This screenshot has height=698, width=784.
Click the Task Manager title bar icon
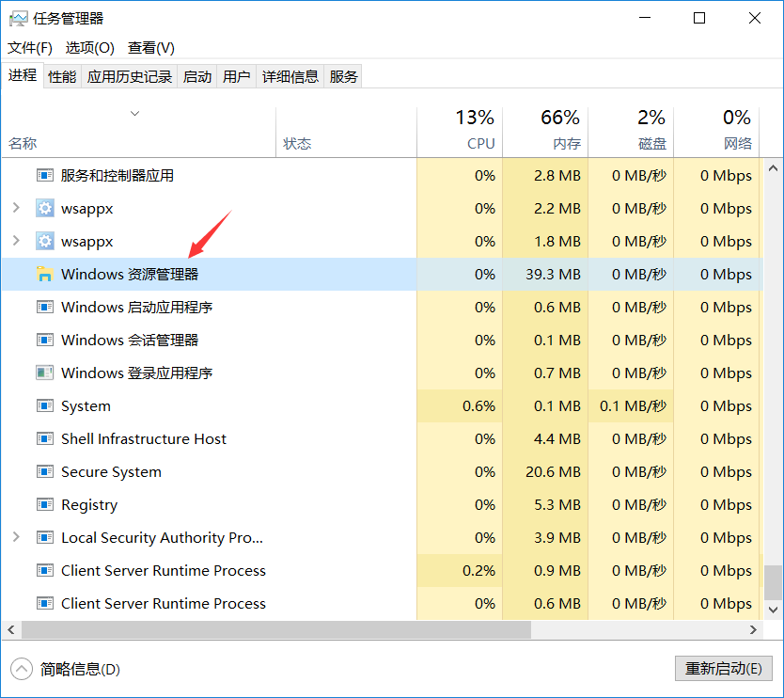[19, 19]
